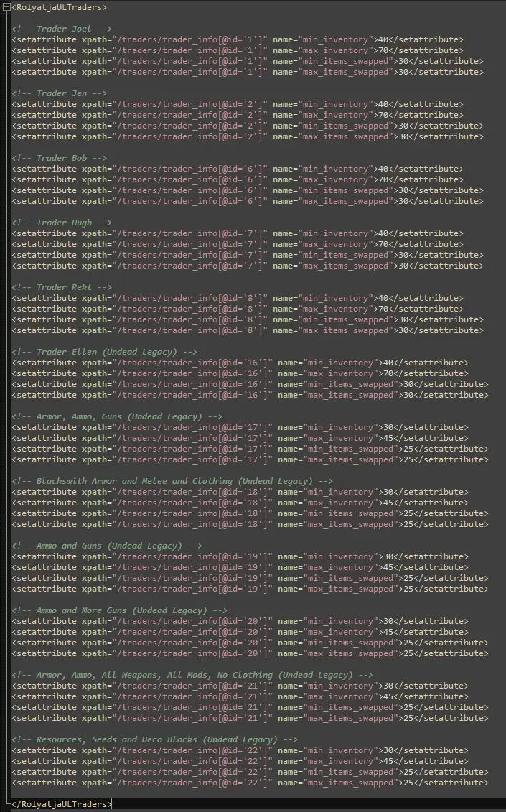
Task: Click value 45 in id='17' max_inventory line
Action: coord(388,438)
